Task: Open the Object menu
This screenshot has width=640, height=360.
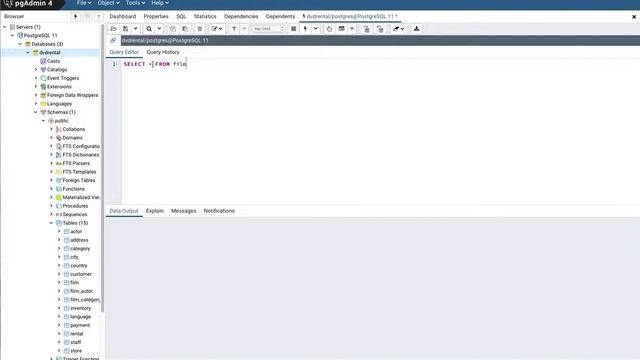Action: coord(108,3)
